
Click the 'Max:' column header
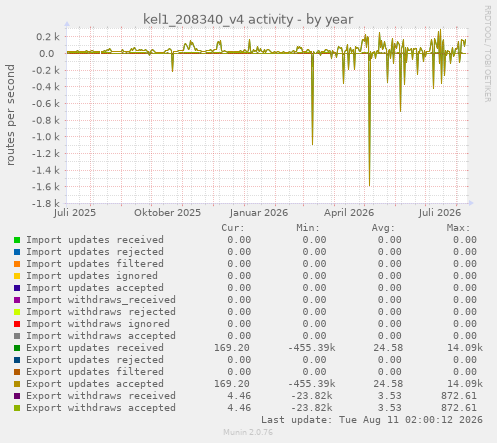458,228
